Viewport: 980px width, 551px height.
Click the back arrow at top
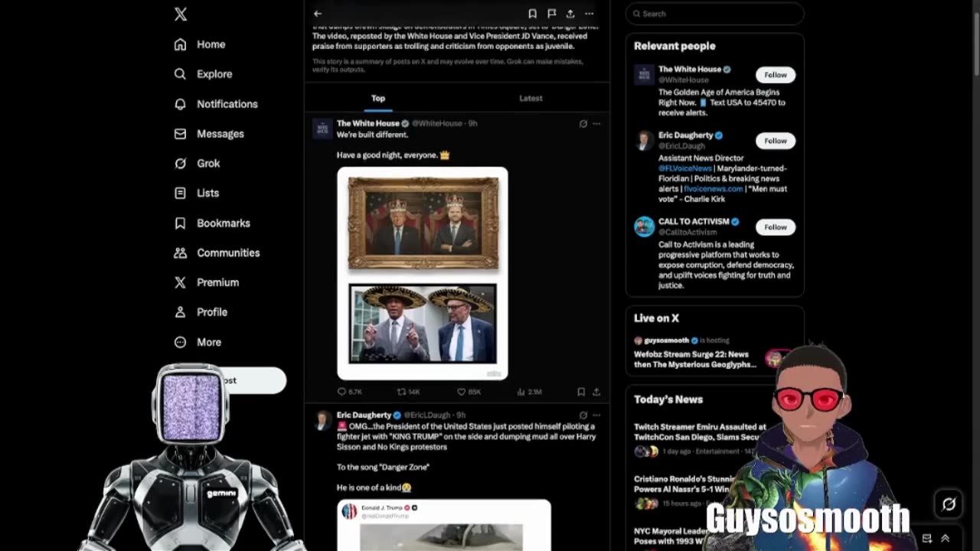coord(318,13)
